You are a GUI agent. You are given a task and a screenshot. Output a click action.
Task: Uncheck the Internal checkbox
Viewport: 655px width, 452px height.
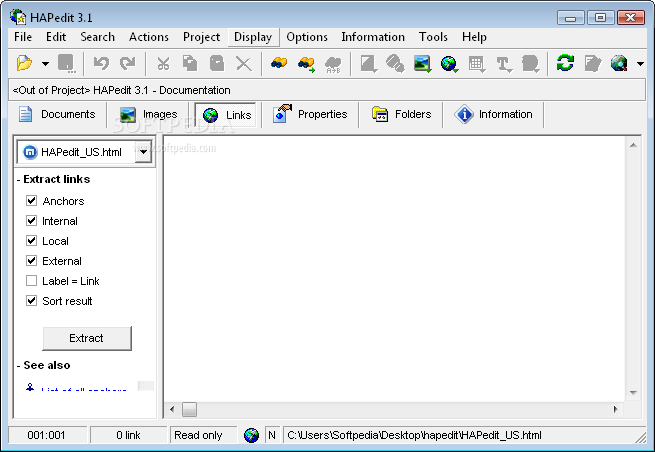31,221
